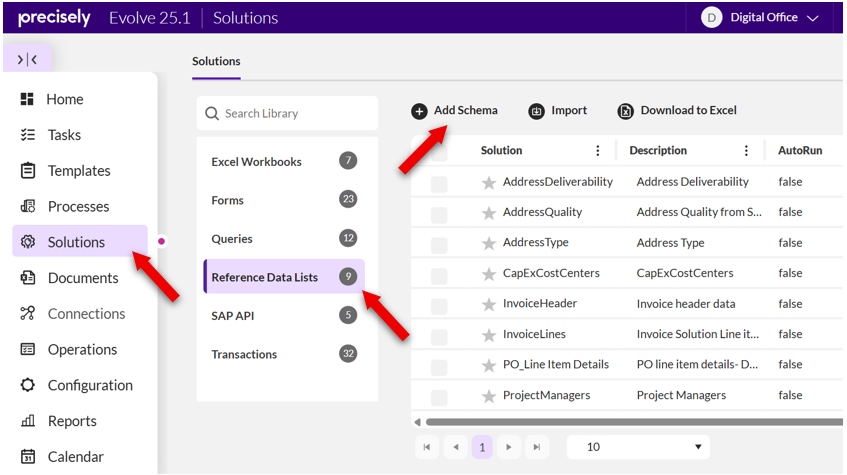Click the Download to Excel icon
This screenshot has height=475, width=847.
pyautogui.click(x=626, y=111)
